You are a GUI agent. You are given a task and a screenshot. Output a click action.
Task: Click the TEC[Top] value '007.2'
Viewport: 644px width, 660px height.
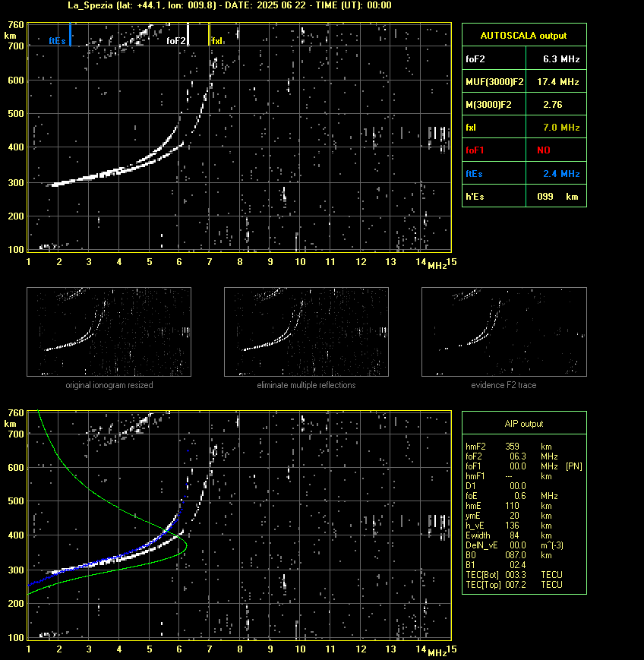tap(516, 585)
